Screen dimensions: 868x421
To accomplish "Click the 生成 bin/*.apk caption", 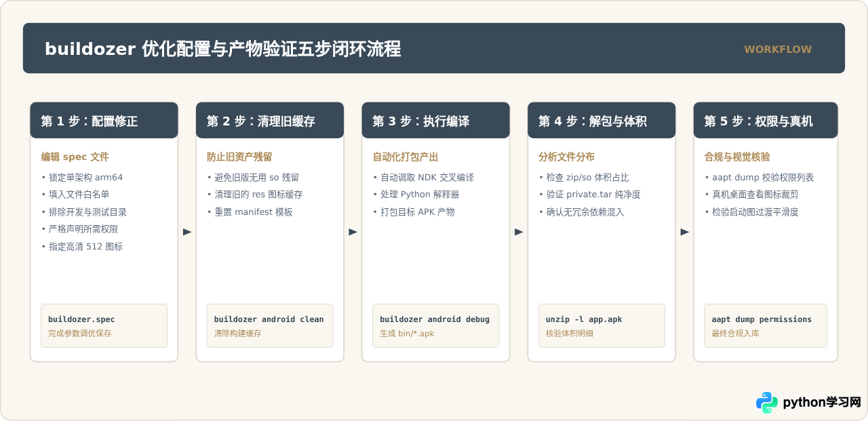I will (407, 334).
